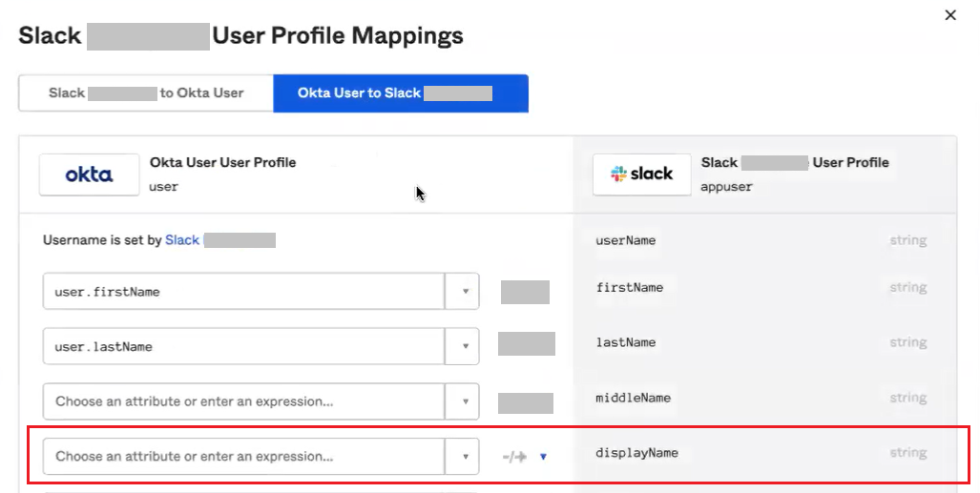
Task: Select the displayName attribute label
Action: 636,453
